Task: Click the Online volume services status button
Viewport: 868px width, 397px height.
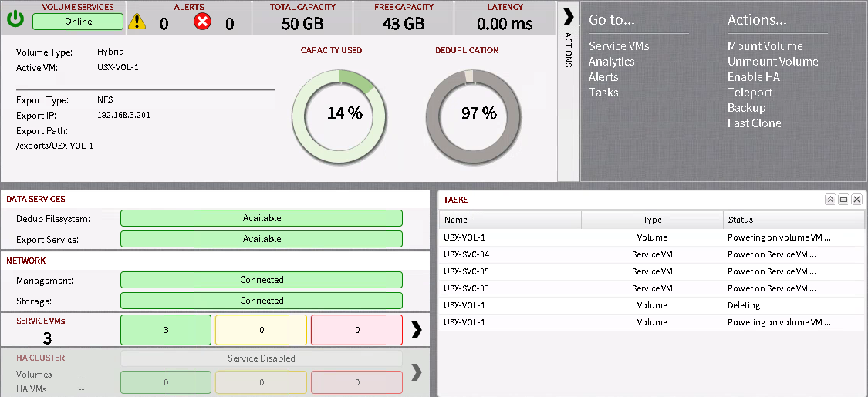Action: coord(78,22)
